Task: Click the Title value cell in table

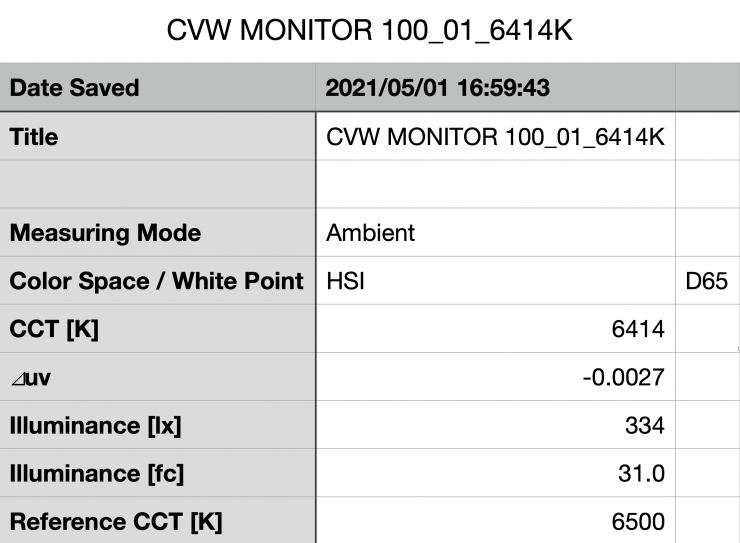Action: (x=495, y=137)
